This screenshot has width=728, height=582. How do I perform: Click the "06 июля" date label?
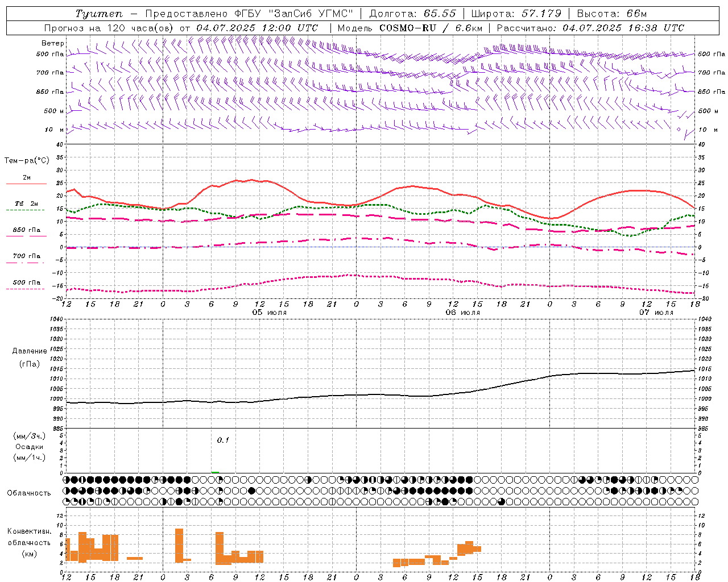[463, 313]
